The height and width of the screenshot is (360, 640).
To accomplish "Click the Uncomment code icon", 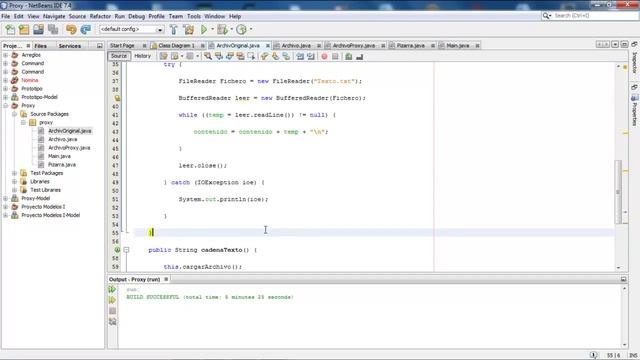I will (x=360, y=56).
